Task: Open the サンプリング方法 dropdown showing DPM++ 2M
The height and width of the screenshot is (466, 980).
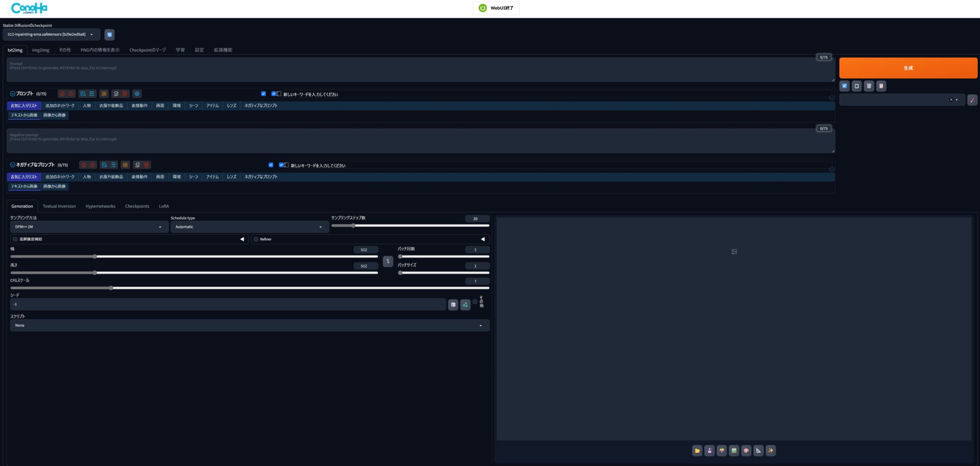Action: coord(89,227)
